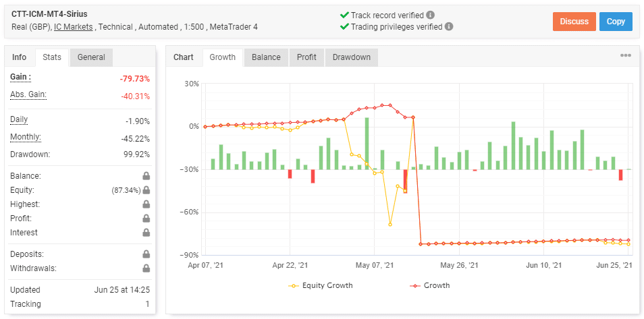Image resolution: width=644 pixels, height=319 pixels.
Task: Click the lock icon next to Balance
Action: point(146,176)
